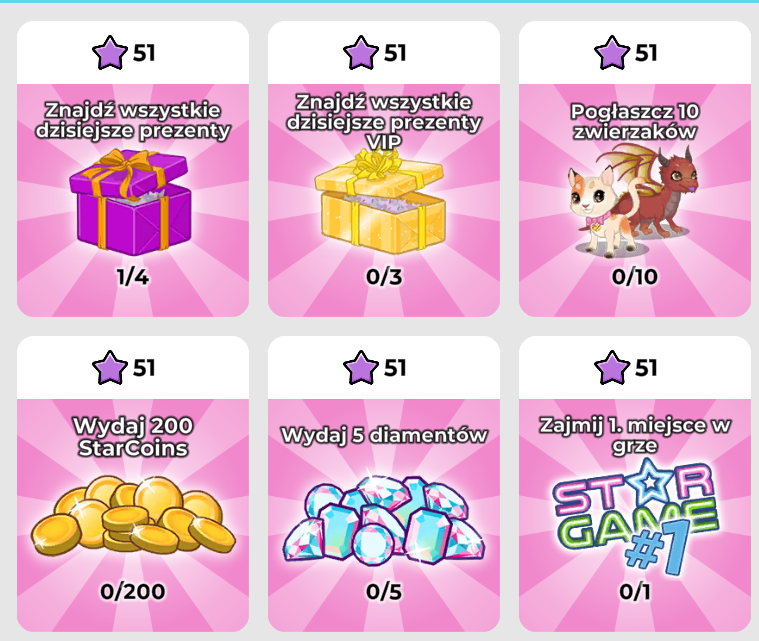Click the cat and dragon pets image
This screenshot has height=641, width=759.
pos(633,200)
